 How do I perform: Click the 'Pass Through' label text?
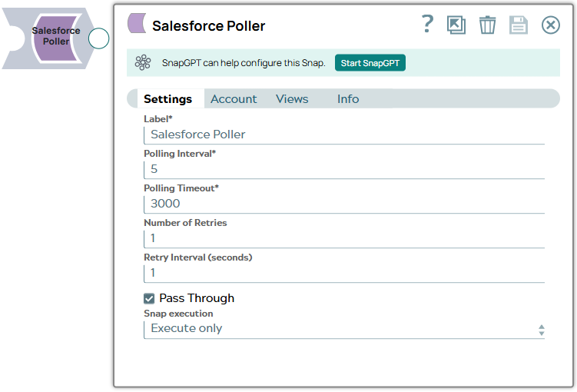click(197, 298)
